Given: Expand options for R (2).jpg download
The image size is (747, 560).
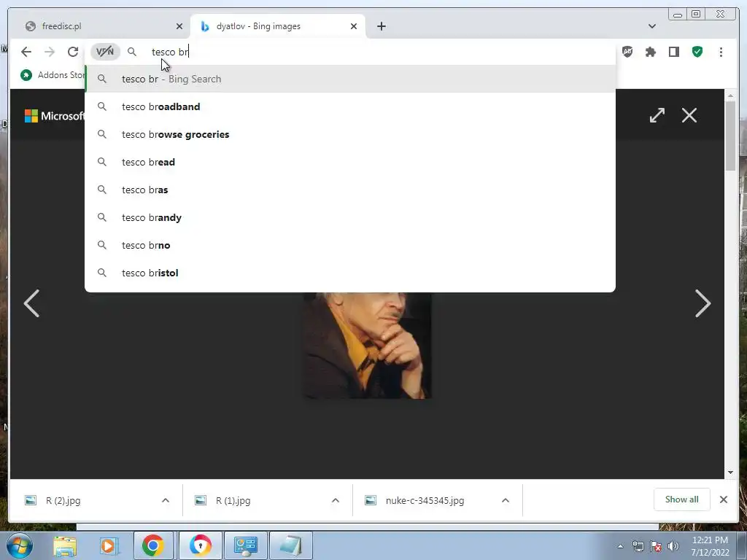Looking at the screenshot, I should coord(166,500).
